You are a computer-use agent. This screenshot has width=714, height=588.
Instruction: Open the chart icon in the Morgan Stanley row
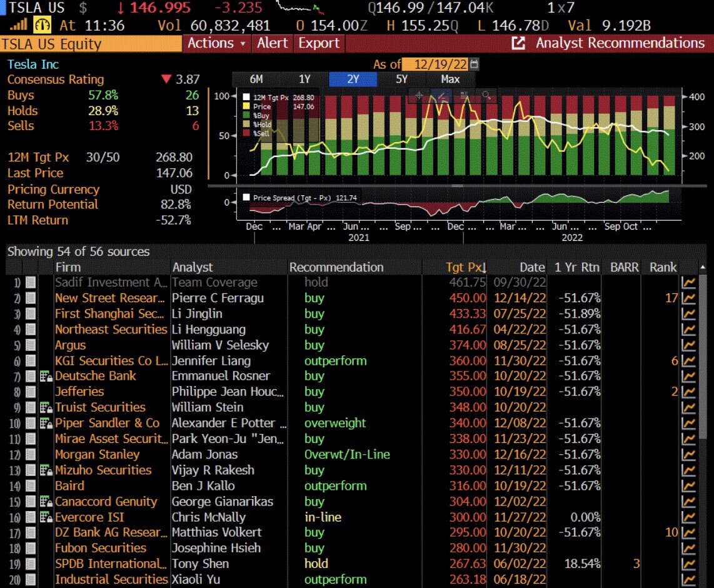coord(688,455)
